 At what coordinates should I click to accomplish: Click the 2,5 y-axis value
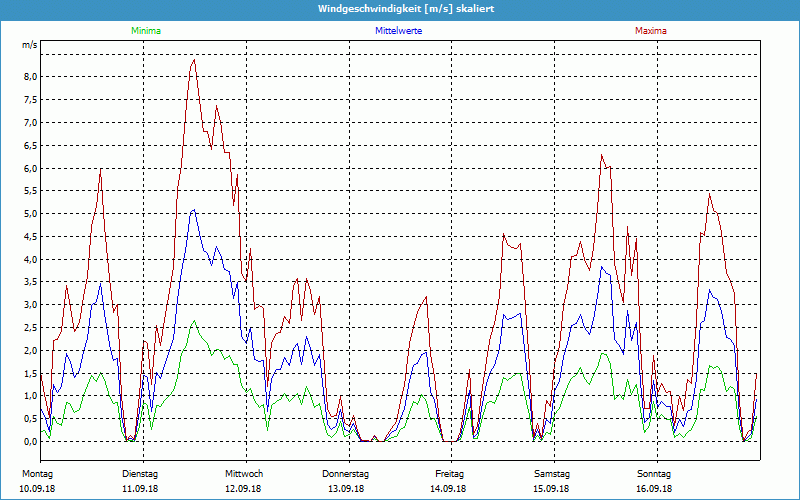pyautogui.click(x=31, y=328)
